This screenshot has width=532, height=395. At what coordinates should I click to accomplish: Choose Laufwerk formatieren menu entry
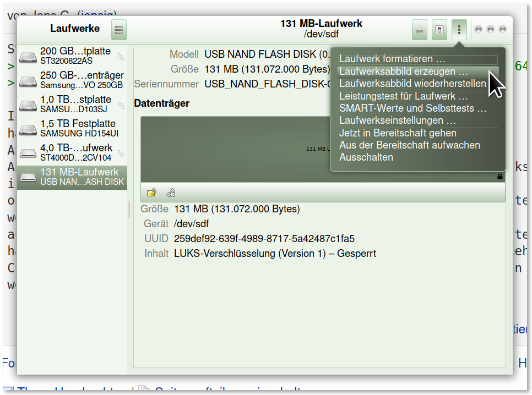[417, 59]
